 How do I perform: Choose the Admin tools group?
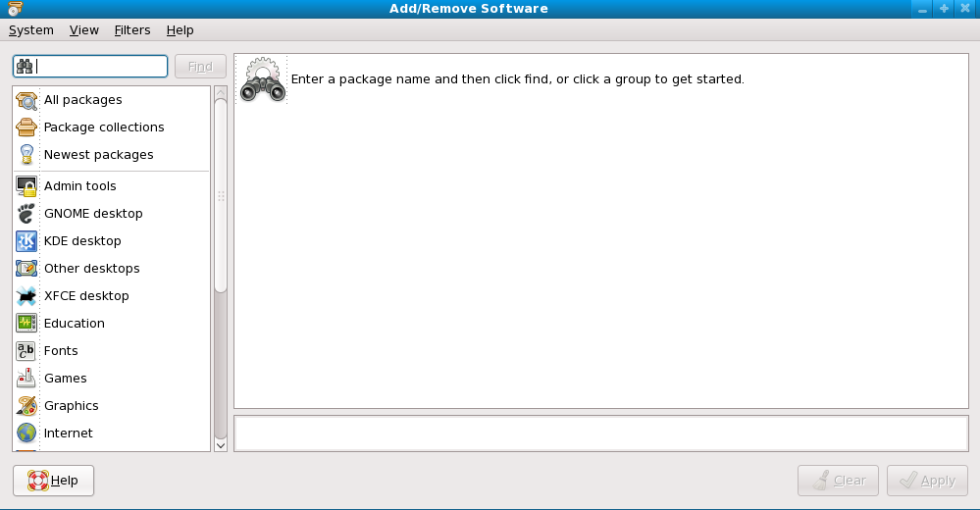pos(111,186)
